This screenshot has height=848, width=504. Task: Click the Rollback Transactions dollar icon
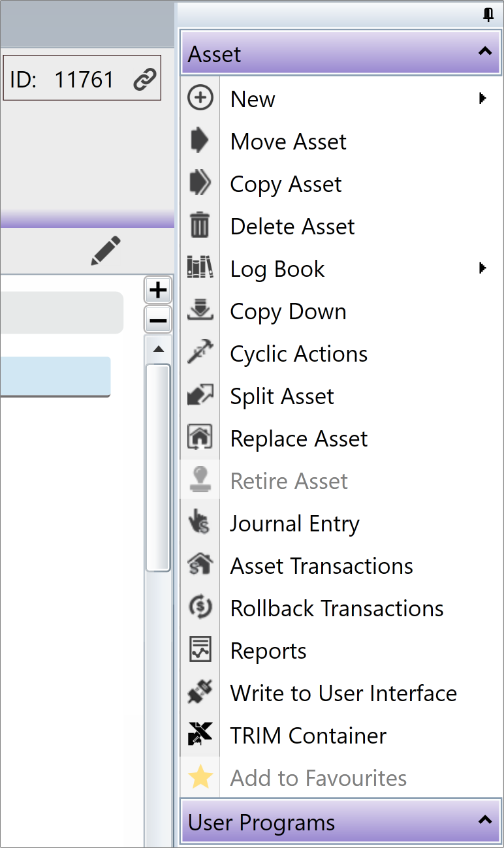point(200,608)
